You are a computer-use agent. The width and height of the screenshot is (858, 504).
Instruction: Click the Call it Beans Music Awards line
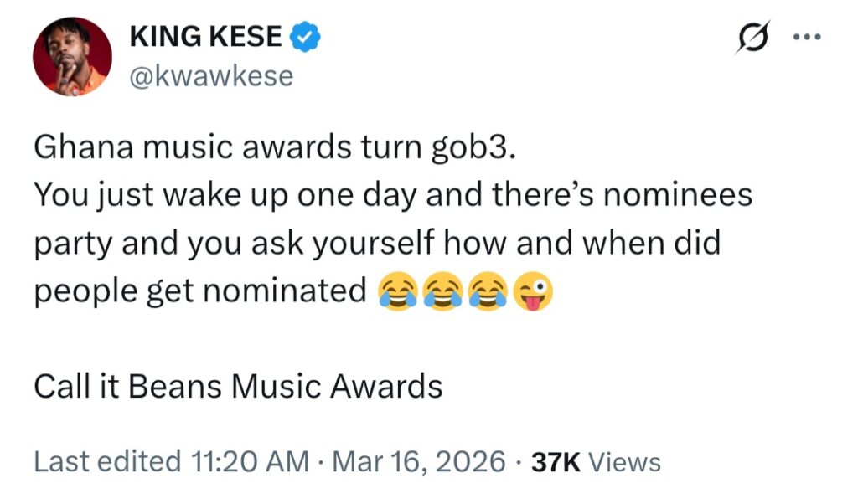(238, 386)
